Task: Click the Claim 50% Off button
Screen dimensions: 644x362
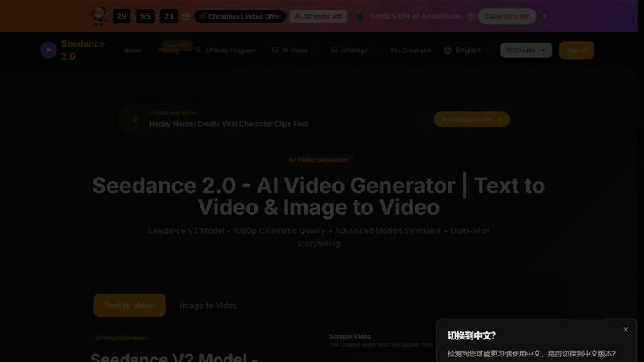Action: tap(507, 16)
